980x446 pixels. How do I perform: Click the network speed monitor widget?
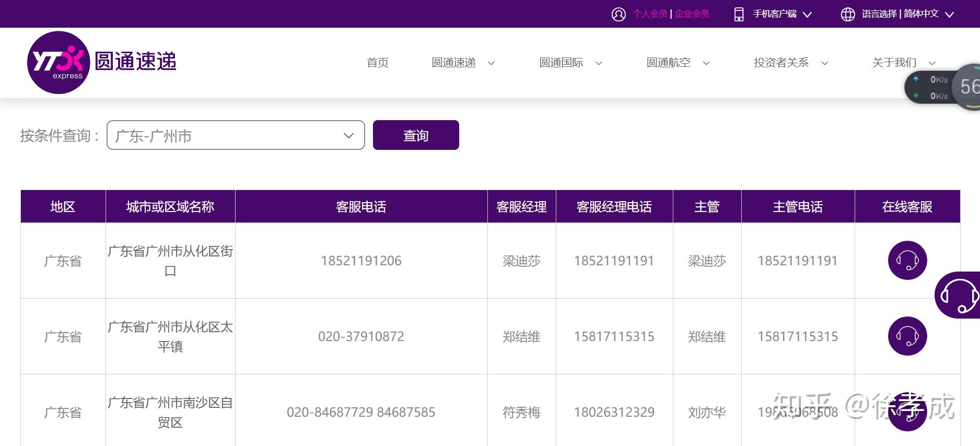click(943, 87)
